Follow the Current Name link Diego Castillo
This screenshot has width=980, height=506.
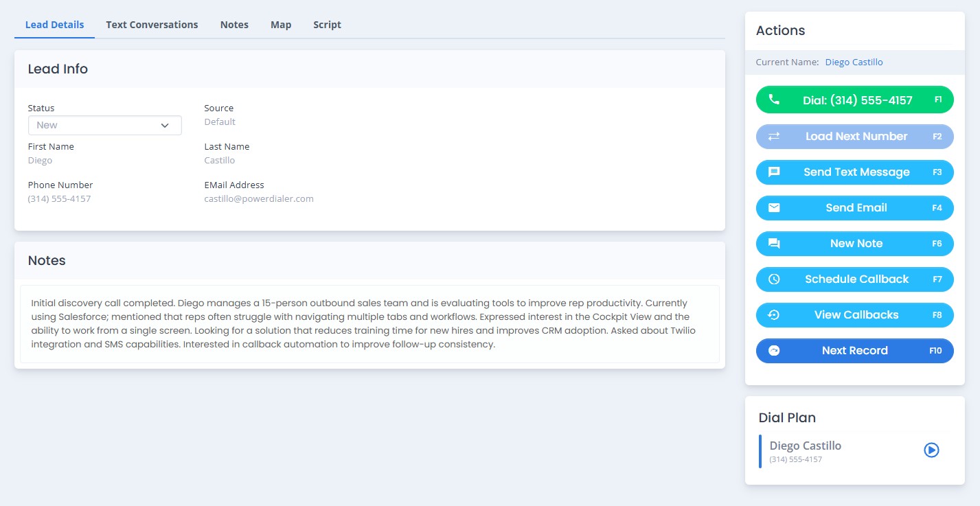(x=854, y=62)
